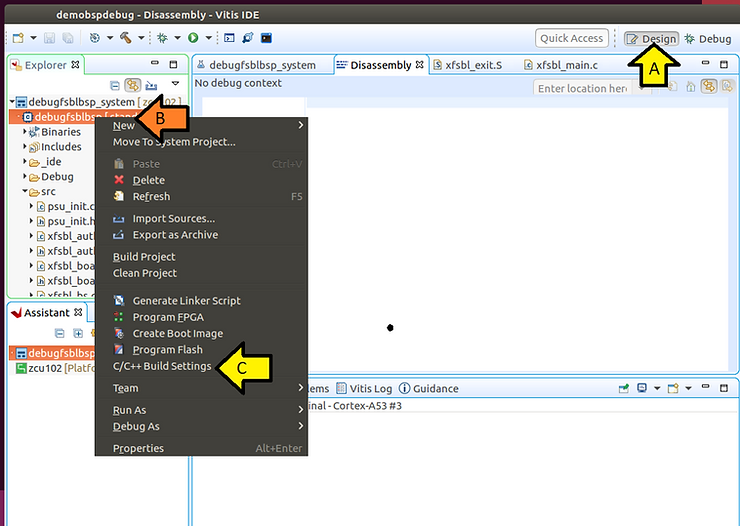Click the Enter location here field
This screenshot has width=740, height=526.
(x=585, y=88)
